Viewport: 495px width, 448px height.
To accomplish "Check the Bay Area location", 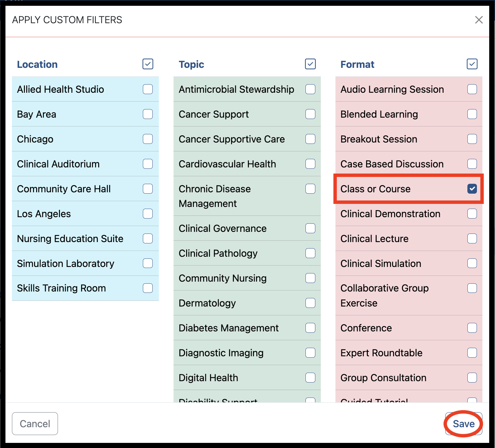I will click(148, 114).
